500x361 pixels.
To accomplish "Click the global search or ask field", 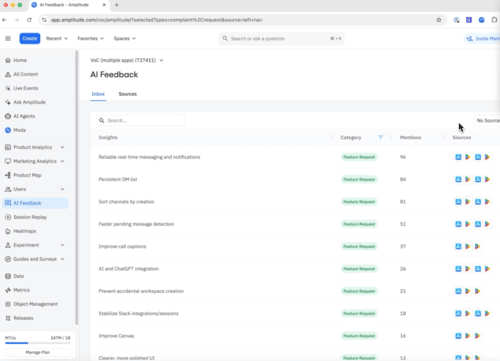I will point(282,39).
